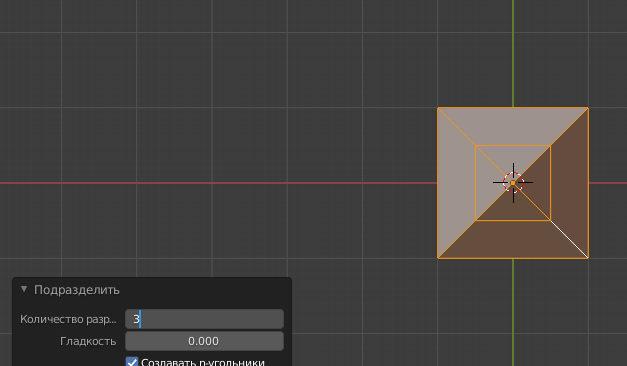627x366 pixels.
Task: Select the outer top-left corner vertex
Action: point(438,108)
